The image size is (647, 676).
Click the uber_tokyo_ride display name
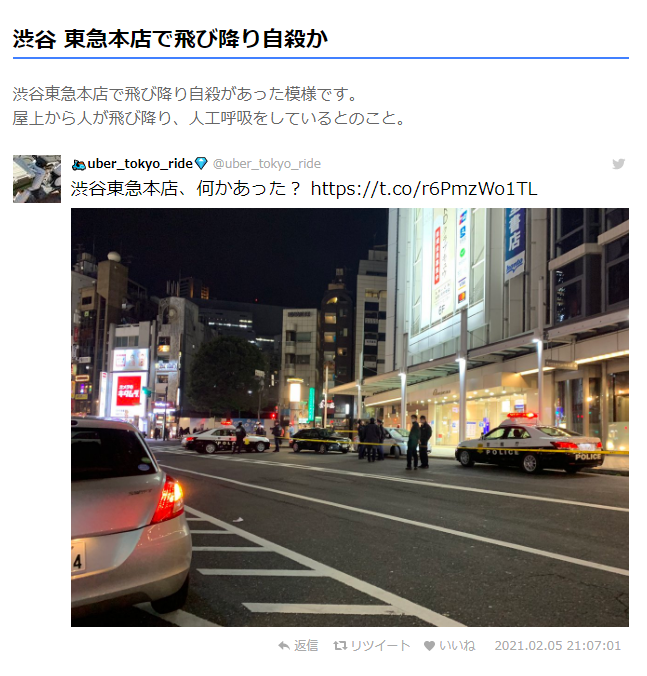tap(140, 164)
